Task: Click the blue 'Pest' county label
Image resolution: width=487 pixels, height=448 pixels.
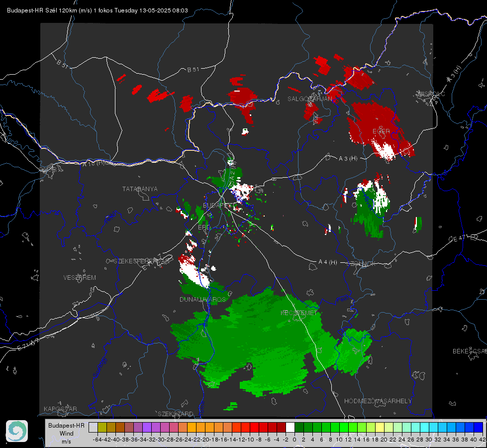Action: point(342,300)
